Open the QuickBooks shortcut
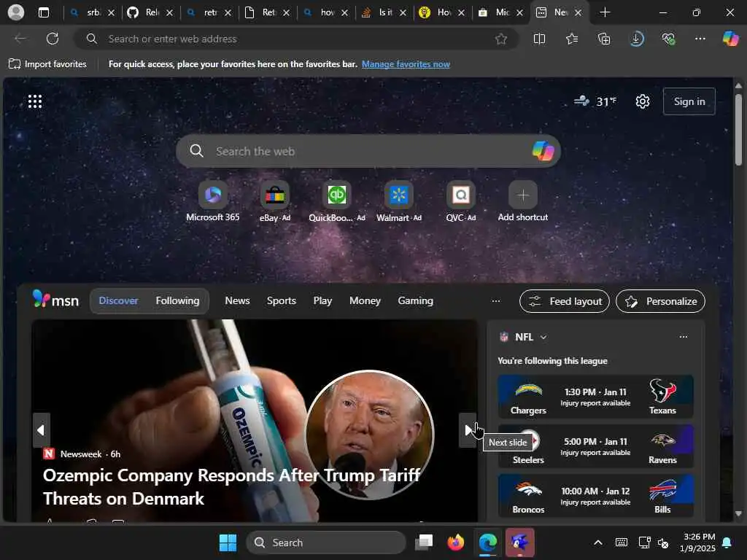This screenshot has height=560, width=747. pyautogui.click(x=337, y=201)
